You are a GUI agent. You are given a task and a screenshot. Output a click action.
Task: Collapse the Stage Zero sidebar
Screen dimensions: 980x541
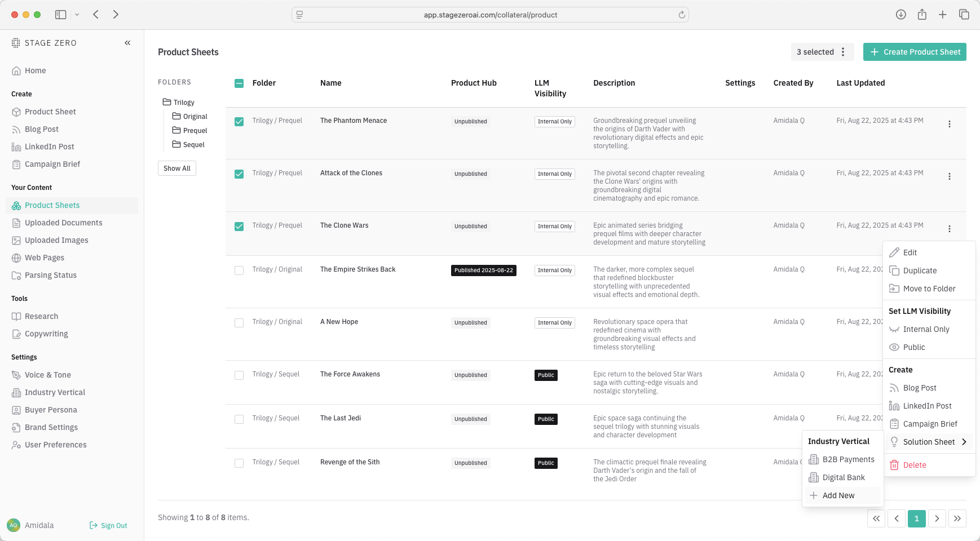point(127,43)
